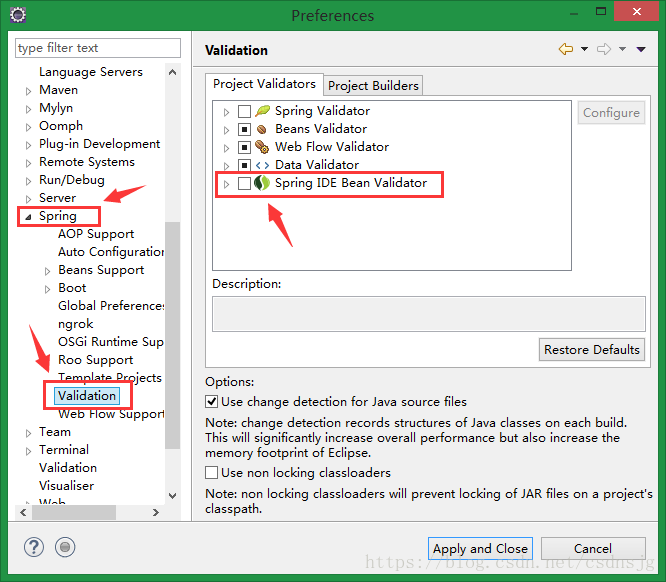Select Visualiser in the tree
This screenshot has width=666, height=582.
66,486
